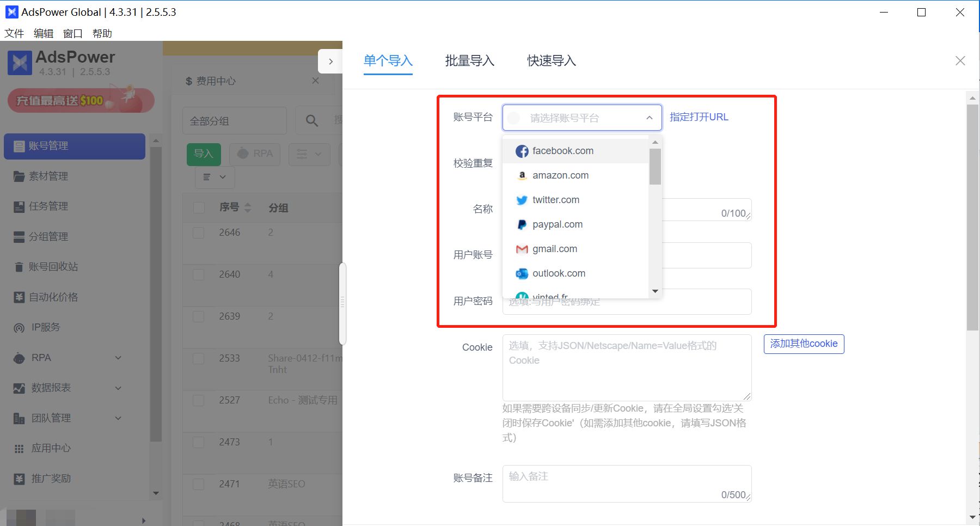Open the 编辑 menu
Image resolution: width=980 pixels, height=526 pixels.
44,33
